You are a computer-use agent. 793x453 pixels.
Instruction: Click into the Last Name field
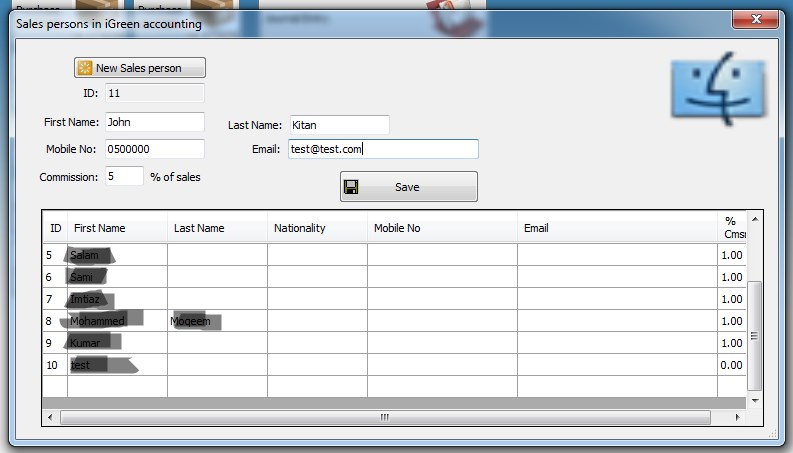(x=340, y=125)
